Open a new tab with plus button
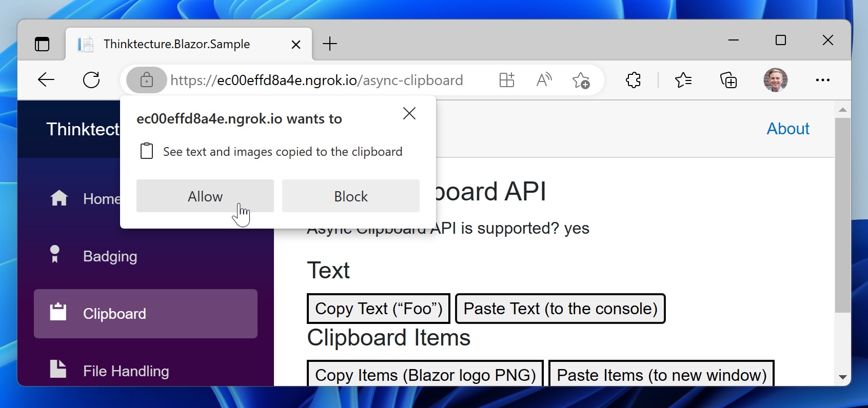The width and height of the screenshot is (868, 408). (330, 44)
